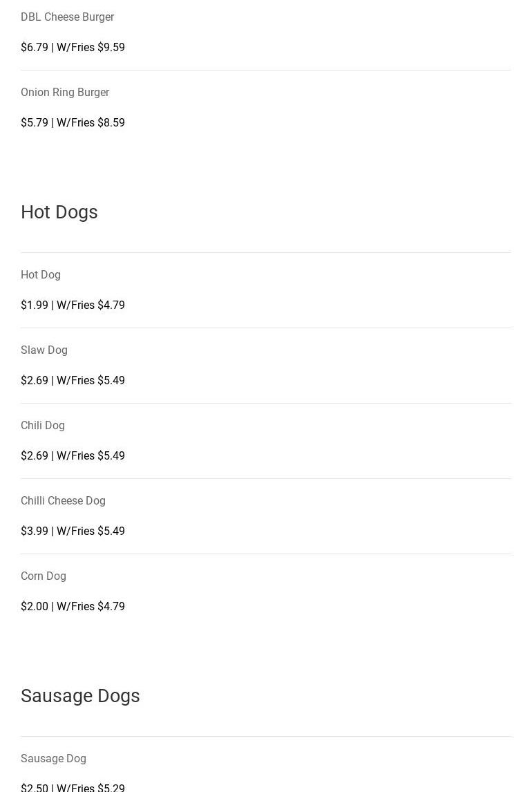Click the Chilli Cheese Dog $3.99 price
The image size is (532, 792).
point(35,531)
